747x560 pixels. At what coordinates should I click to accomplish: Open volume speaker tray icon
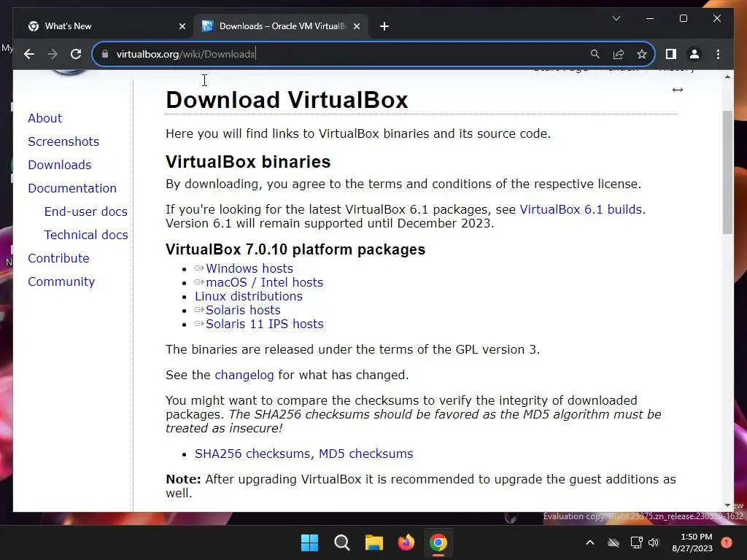click(654, 542)
